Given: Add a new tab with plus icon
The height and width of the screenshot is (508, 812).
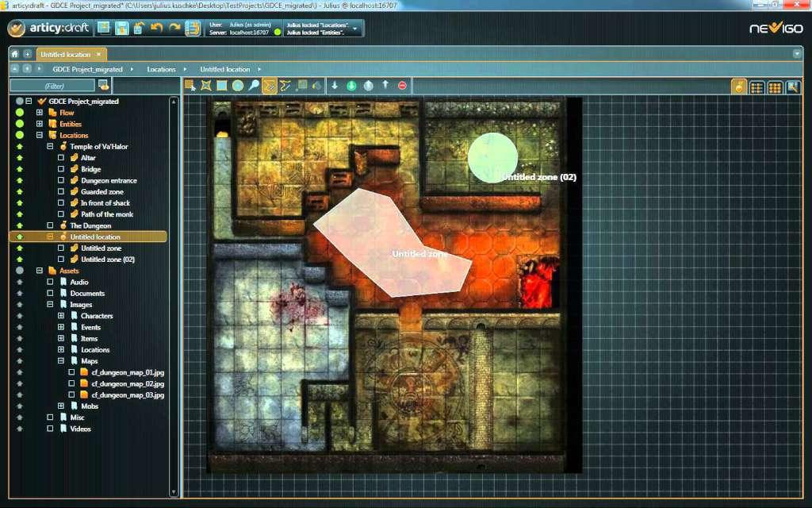Looking at the screenshot, I should click(28, 54).
